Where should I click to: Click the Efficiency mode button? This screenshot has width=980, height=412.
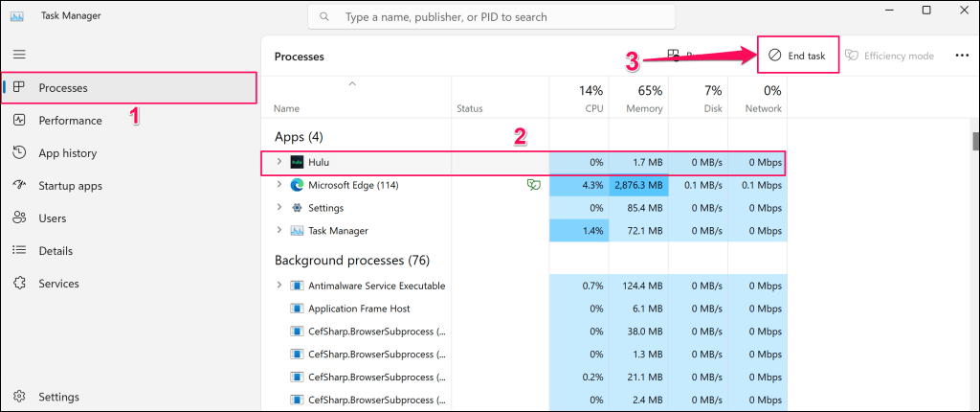(889, 56)
